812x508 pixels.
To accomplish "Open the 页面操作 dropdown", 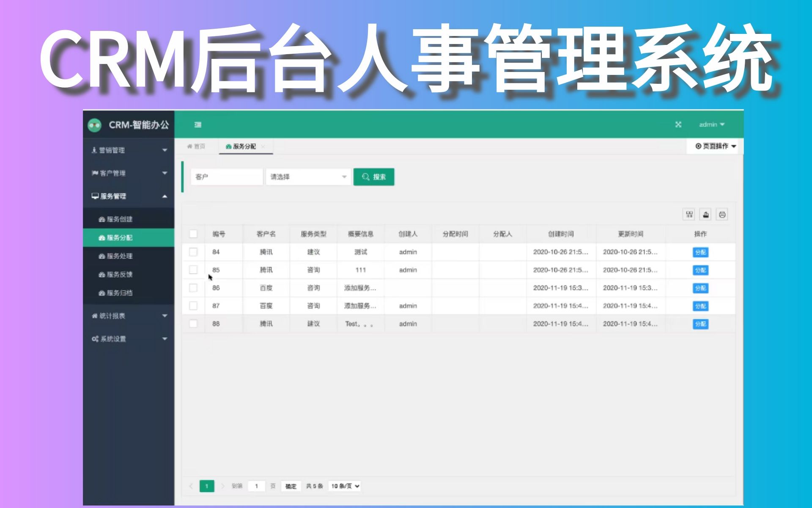I will 716,146.
